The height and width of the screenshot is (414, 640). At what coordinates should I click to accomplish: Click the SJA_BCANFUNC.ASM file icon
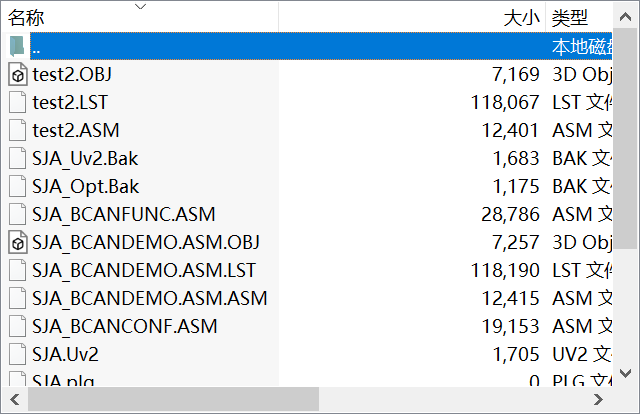pos(18,214)
